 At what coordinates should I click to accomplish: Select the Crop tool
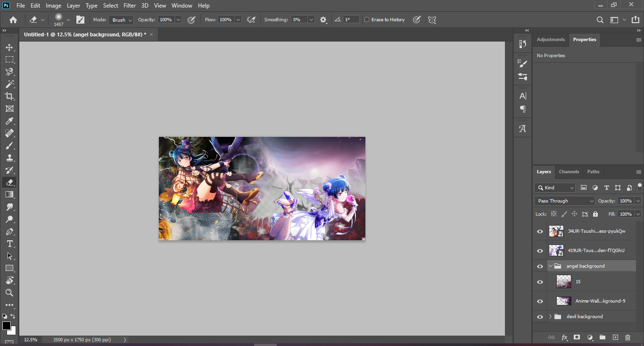tap(9, 96)
